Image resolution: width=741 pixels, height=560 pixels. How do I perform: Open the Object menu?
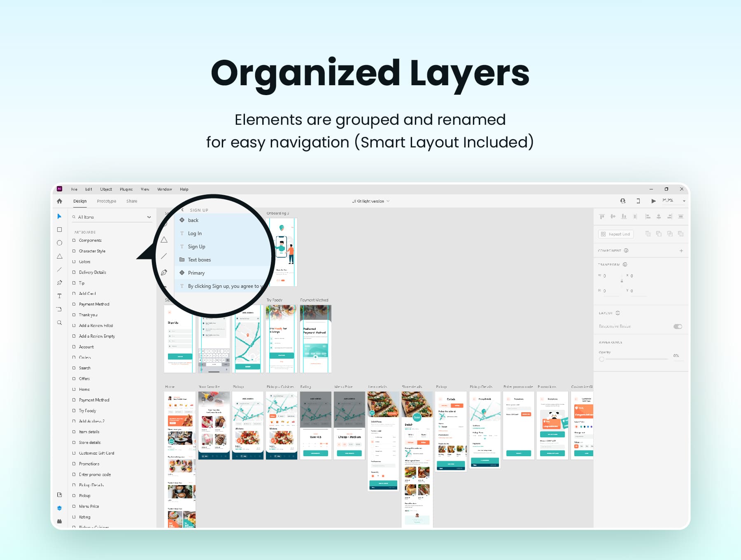(106, 189)
